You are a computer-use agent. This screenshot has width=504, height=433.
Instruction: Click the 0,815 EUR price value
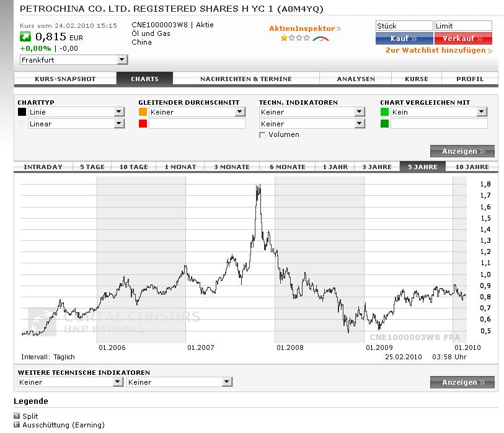click(59, 37)
